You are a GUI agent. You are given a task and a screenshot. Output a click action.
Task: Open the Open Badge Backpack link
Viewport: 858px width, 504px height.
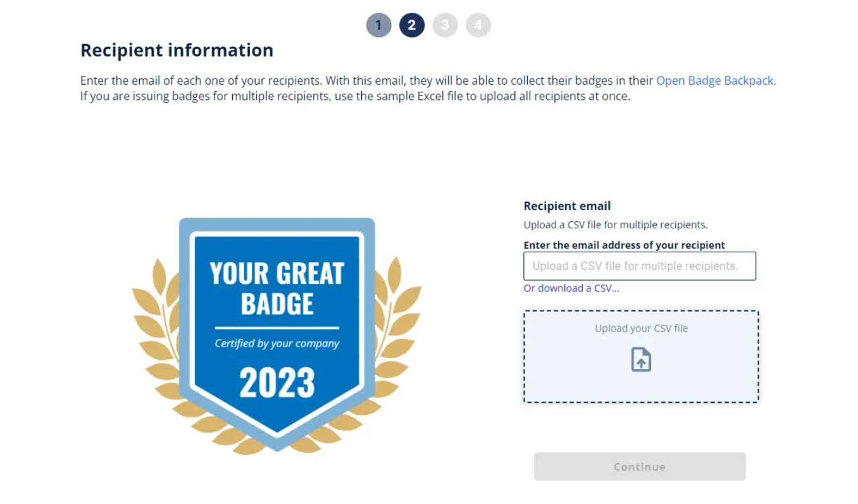(x=715, y=80)
